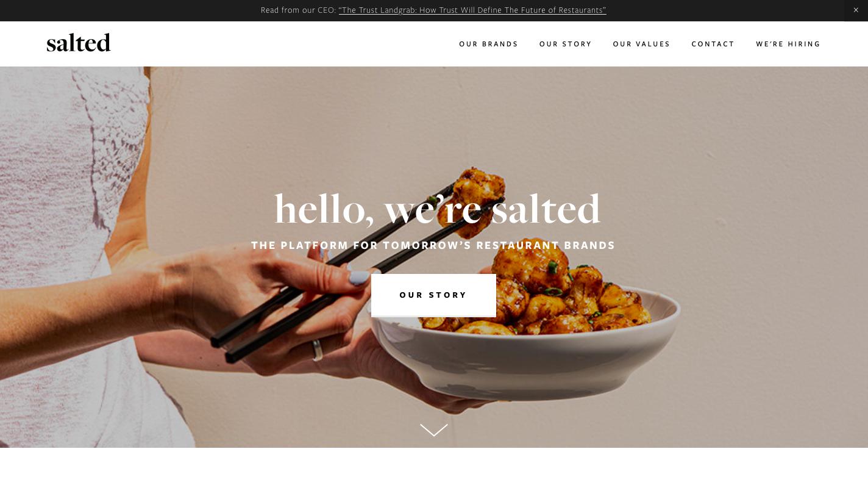Select Contact in the top navigation
The width and height of the screenshot is (868, 496).
coord(713,44)
